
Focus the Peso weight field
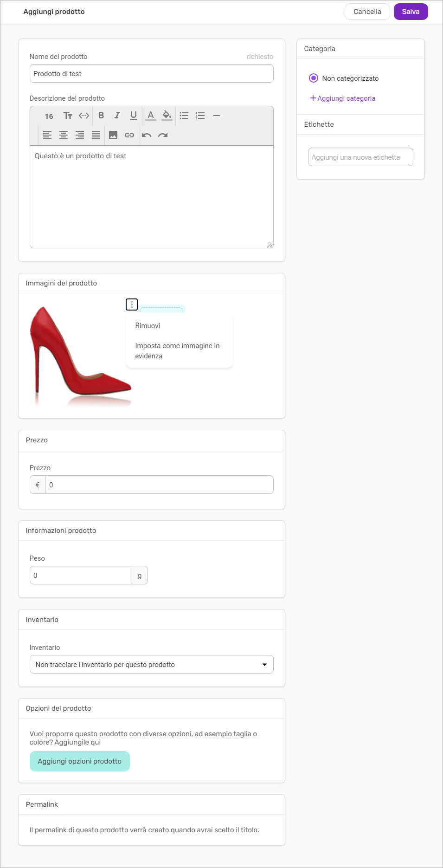(81, 575)
